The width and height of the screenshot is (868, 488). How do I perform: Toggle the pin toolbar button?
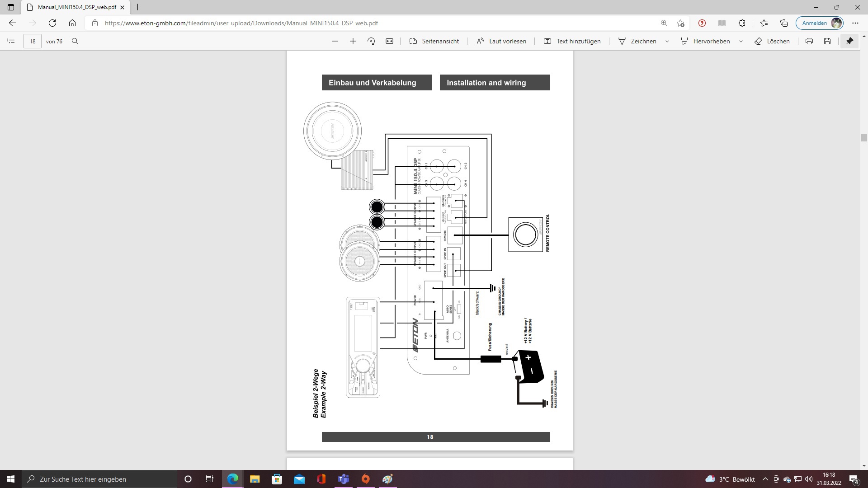[x=849, y=41]
